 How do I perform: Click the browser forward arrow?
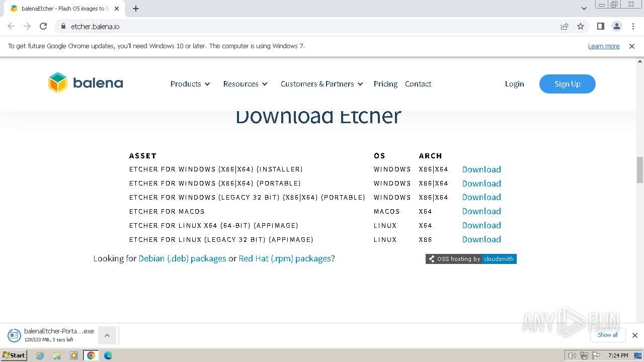click(27, 26)
